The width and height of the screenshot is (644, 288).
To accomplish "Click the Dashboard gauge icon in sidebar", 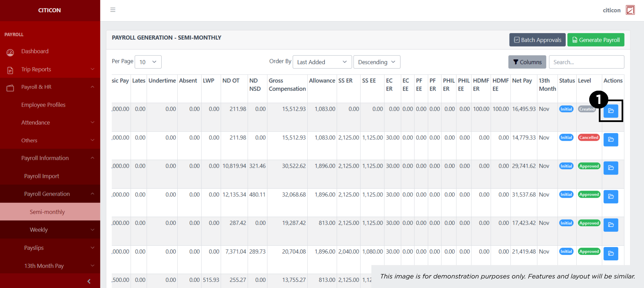I will pyautogui.click(x=10, y=52).
